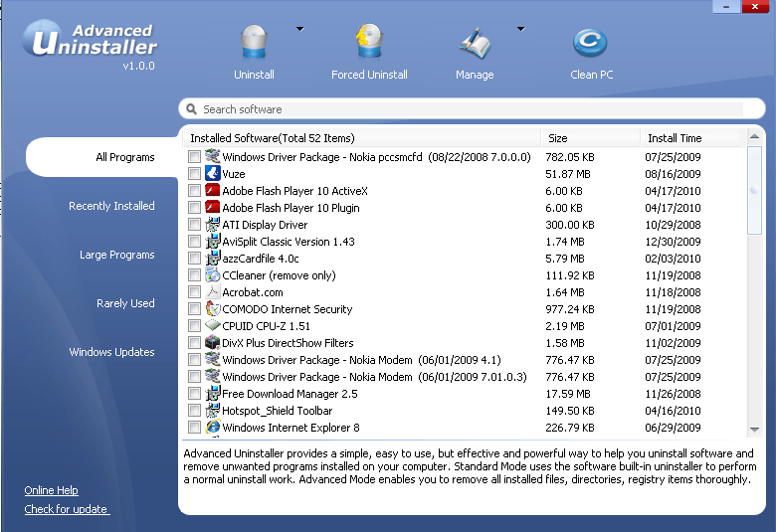Tick the COMODO Internet Security checkbox
The width and height of the screenshot is (776, 532).
coord(194,309)
